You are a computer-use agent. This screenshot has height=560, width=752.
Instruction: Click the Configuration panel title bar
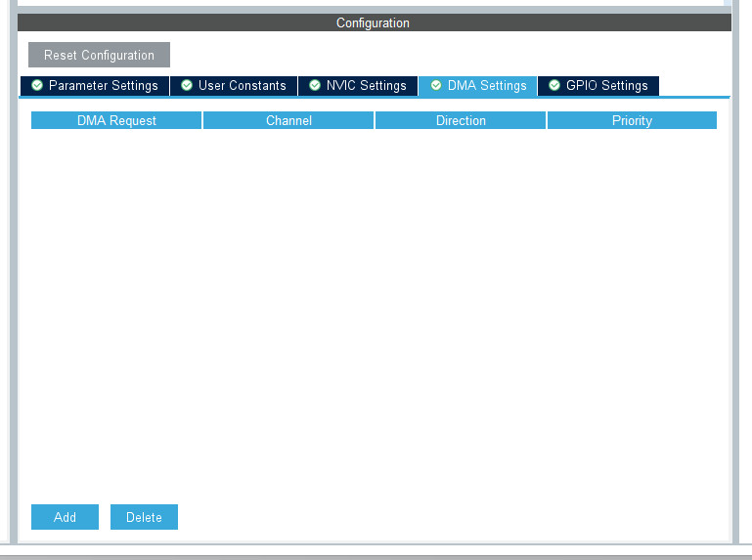point(374,22)
